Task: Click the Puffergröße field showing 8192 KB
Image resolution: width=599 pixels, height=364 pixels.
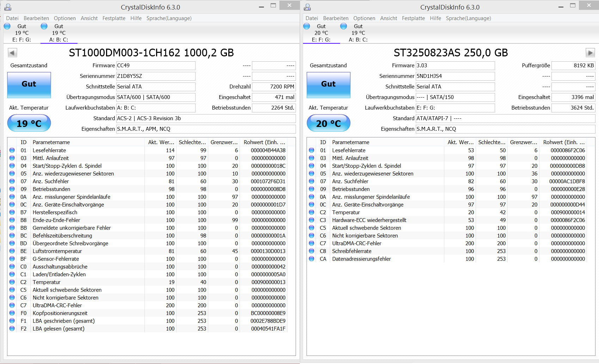Action: (573, 66)
